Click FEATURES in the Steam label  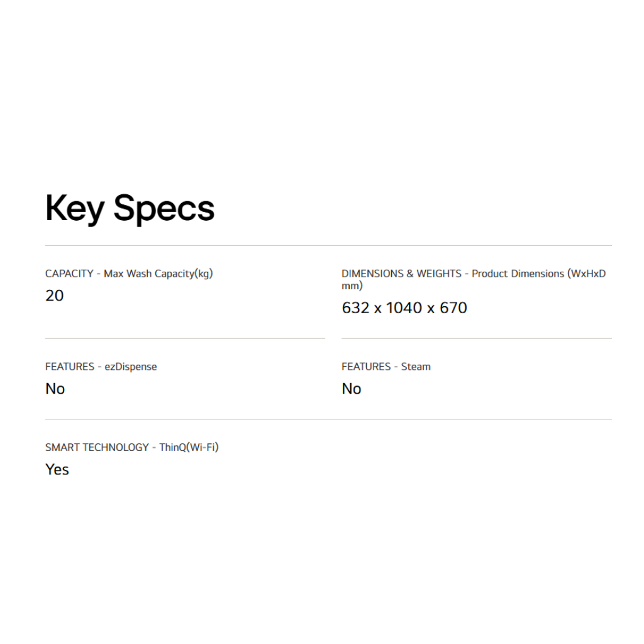(365, 367)
